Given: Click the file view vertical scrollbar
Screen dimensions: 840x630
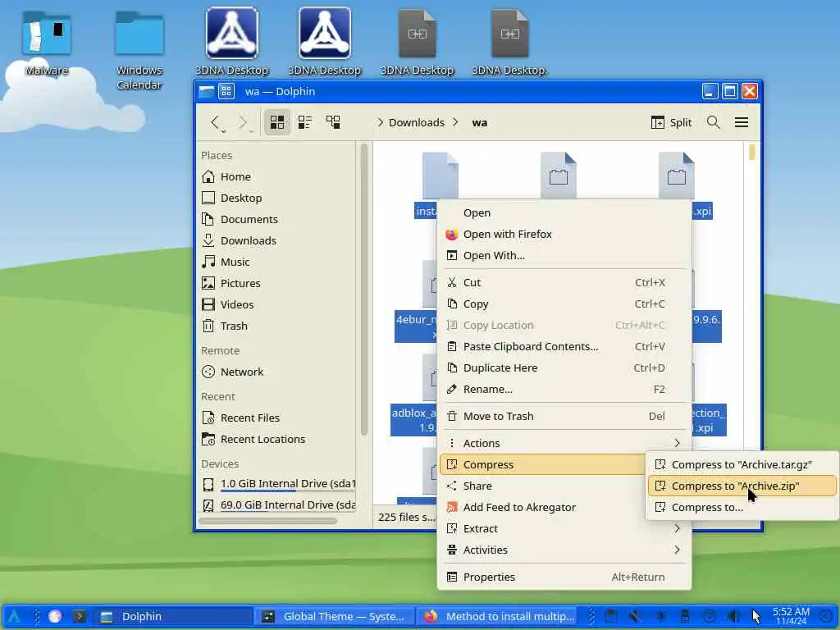Looking at the screenshot, I should pyautogui.click(x=751, y=152).
